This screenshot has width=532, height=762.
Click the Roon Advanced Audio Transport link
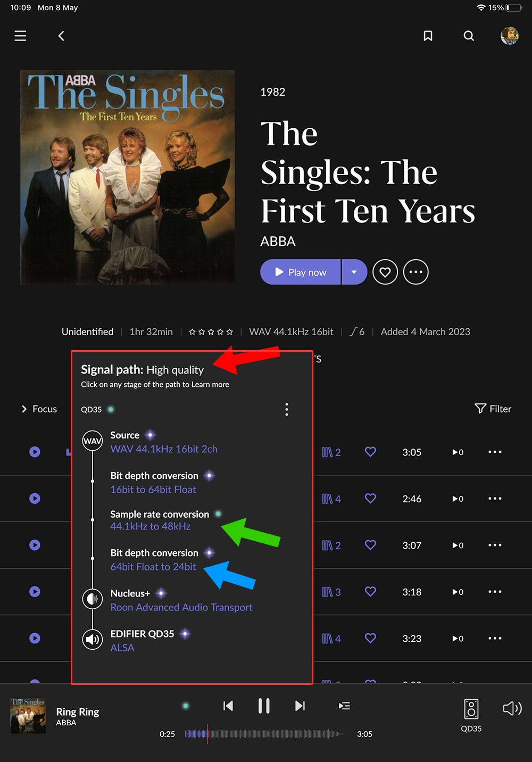tap(181, 607)
